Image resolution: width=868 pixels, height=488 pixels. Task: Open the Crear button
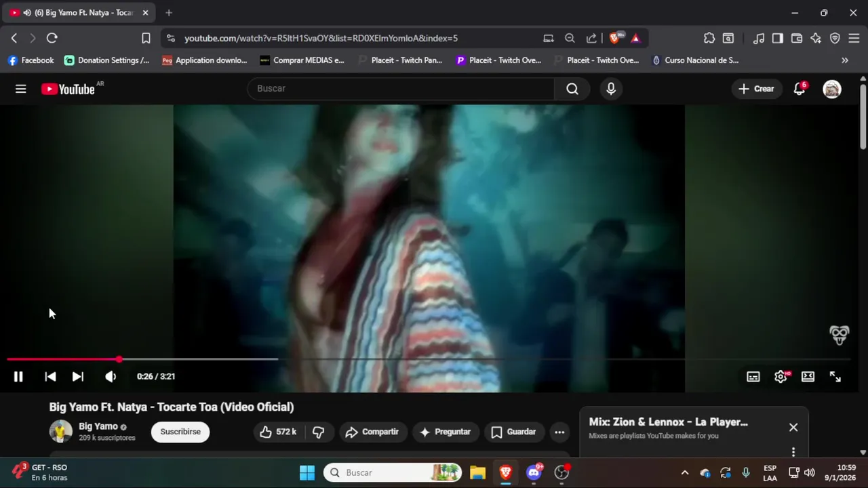756,89
